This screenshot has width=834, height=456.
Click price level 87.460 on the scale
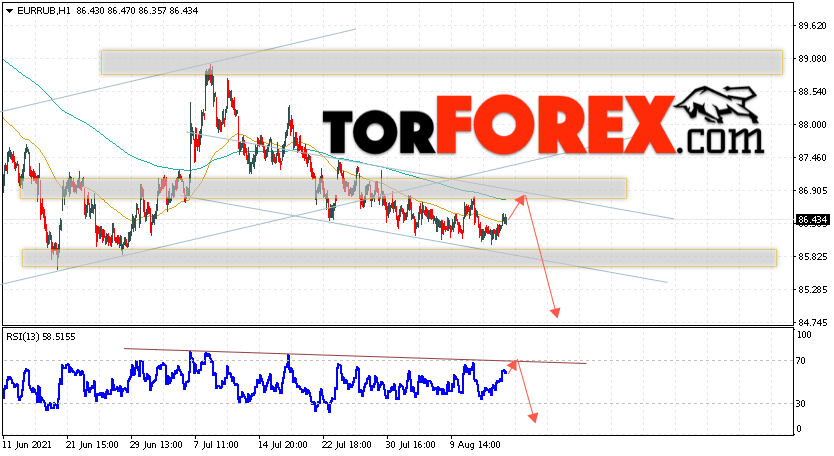812,157
